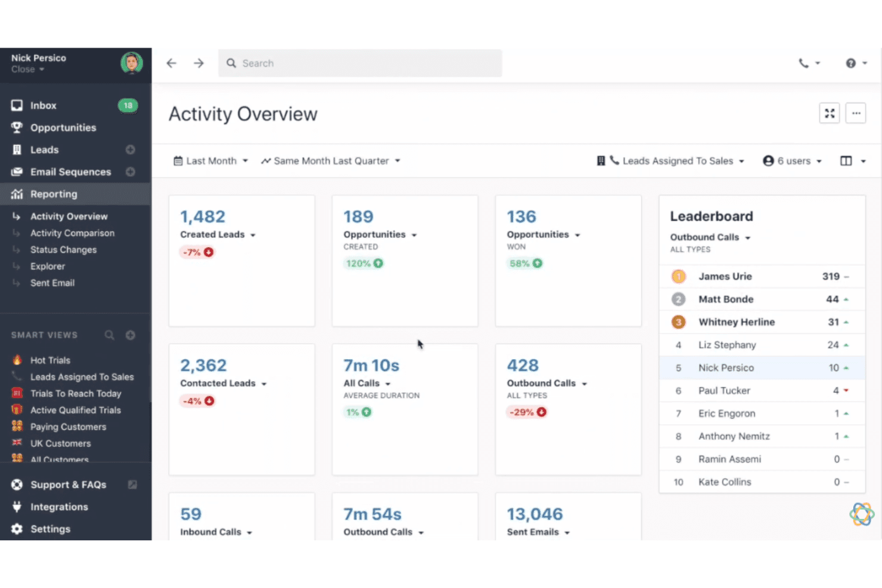Image resolution: width=882 pixels, height=588 pixels.
Task: Open the help question mark menu
Action: click(x=856, y=63)
